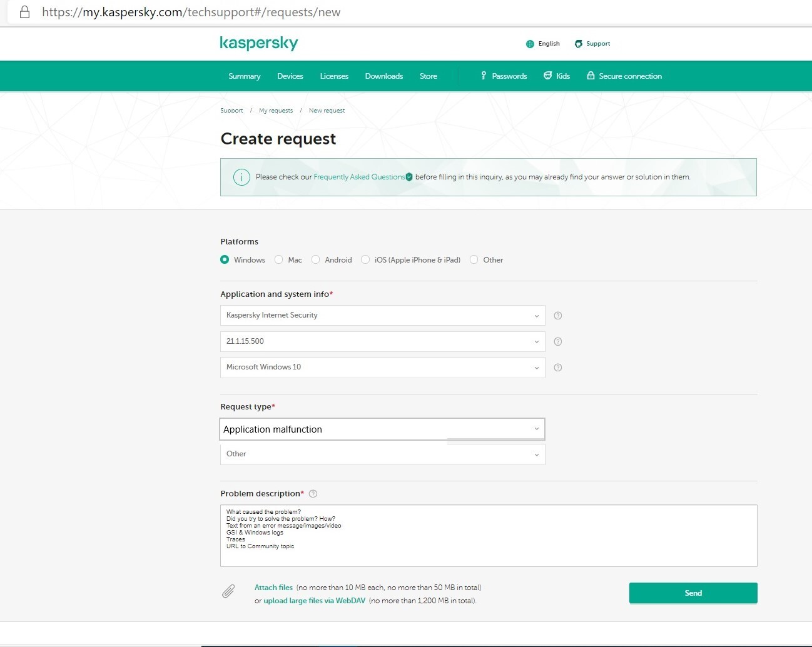Click the Send button
This screenshot has width=812, height=647.
pyautogui.click(x=693, y=593)
